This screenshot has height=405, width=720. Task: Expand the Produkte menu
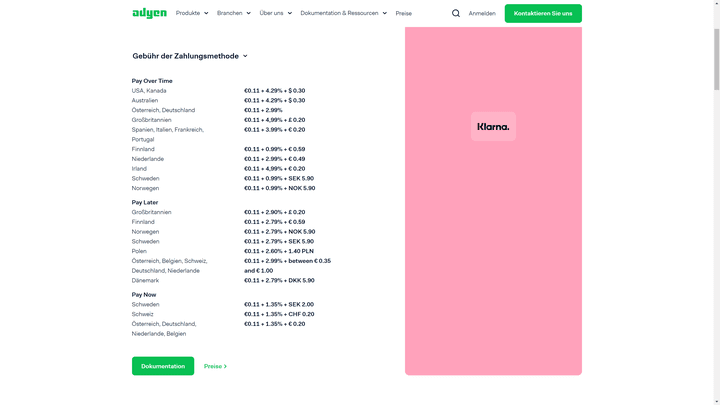[x=192, y=13]
